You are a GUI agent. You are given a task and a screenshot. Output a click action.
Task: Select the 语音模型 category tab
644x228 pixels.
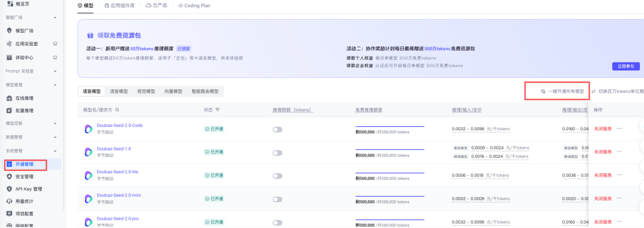(x=119, y=92)
